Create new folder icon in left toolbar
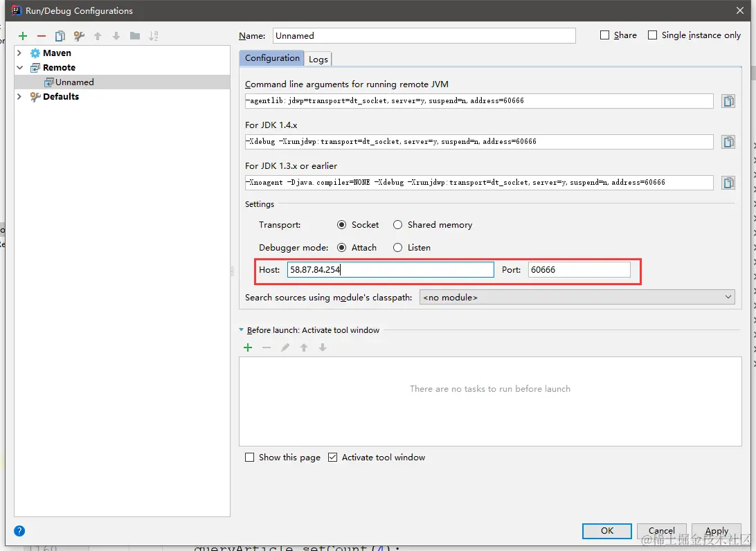The width and height of the screenshot is (756, 551). [x=135, y=36]
